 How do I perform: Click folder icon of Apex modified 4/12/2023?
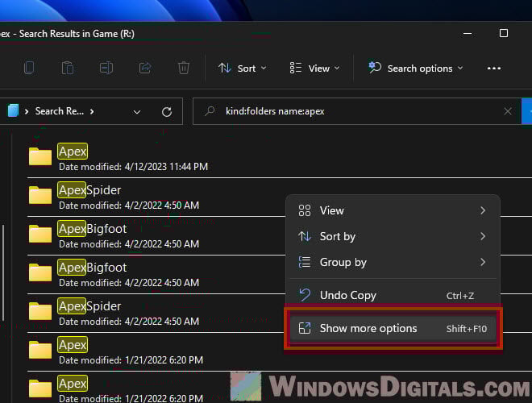point(40,156)
